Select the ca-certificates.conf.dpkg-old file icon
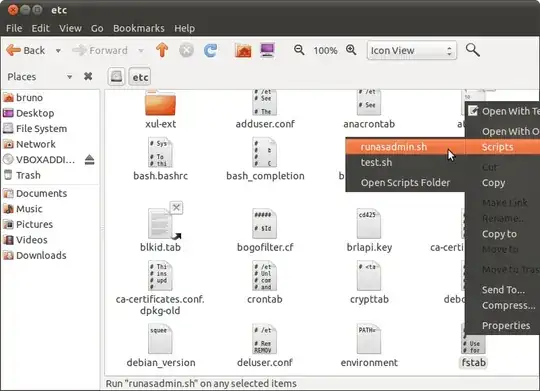The image size is (540, 391). 160,276
